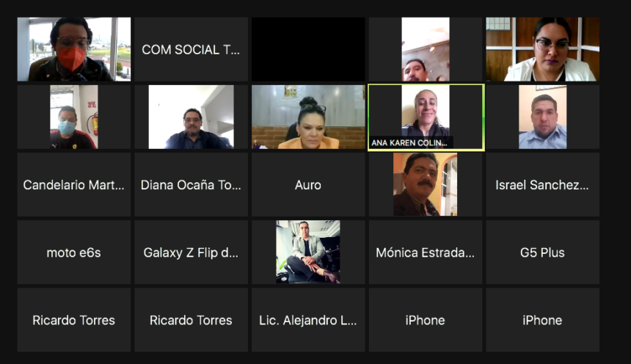
Task: Select the Candelario Mart... participant tile
Action: pyautogui.click(x=74, y=184)
